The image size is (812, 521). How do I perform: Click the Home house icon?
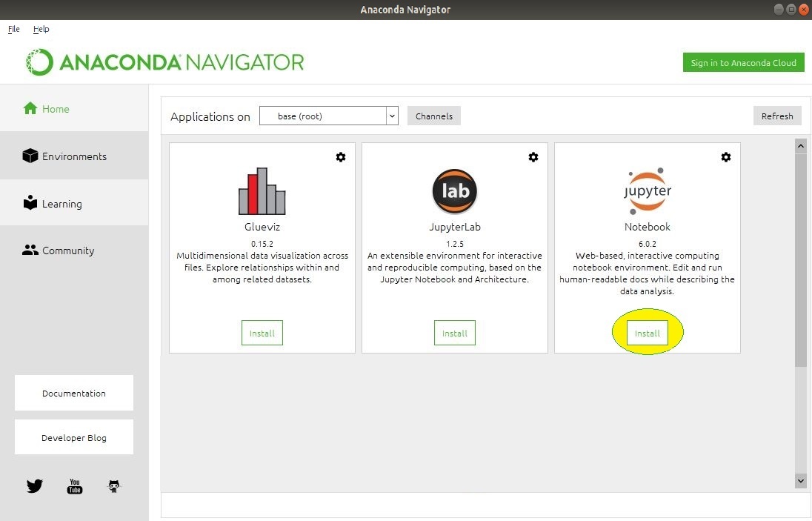pyautogui.click(x=30, y=108)
